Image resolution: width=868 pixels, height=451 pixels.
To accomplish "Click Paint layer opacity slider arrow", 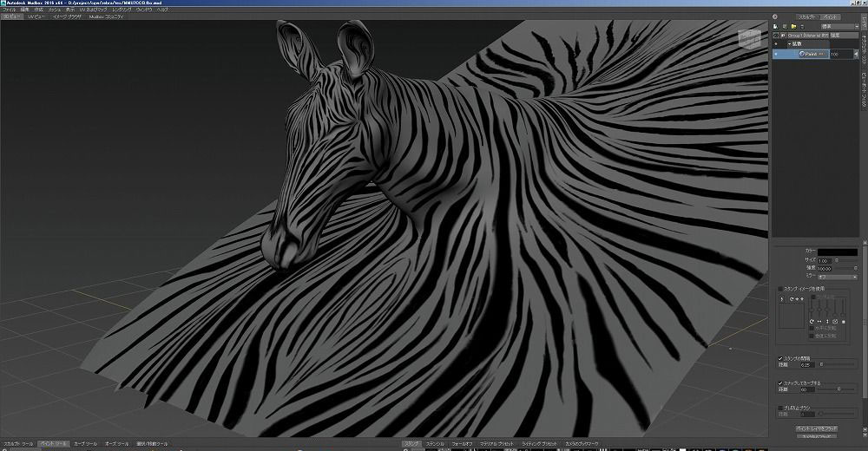I will tap(857, 55).
